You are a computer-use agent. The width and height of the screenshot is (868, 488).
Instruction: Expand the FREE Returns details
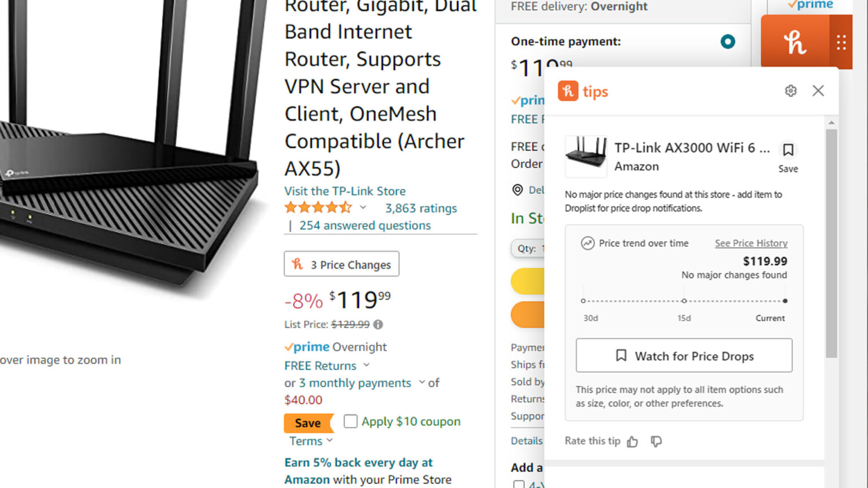(367, 365)
